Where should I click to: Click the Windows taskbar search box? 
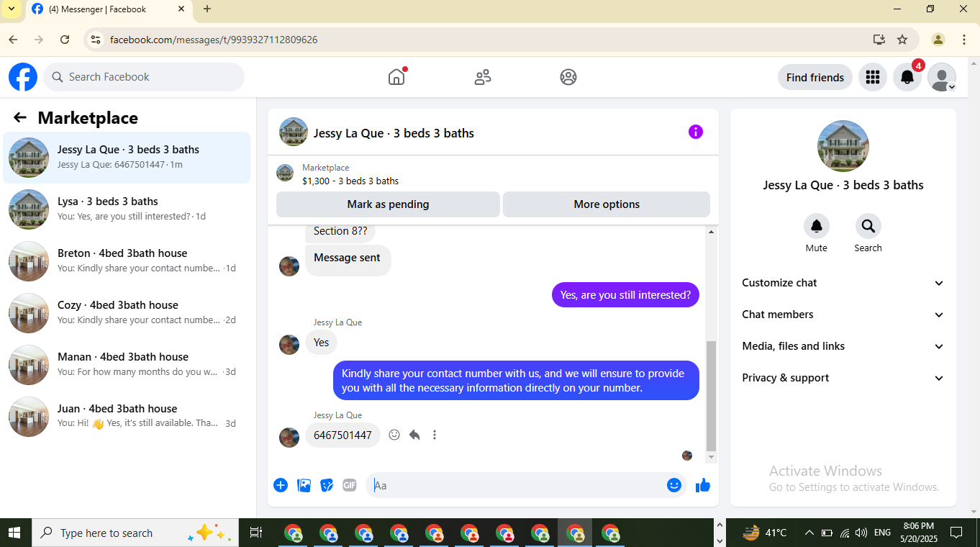tap(135, 533)
